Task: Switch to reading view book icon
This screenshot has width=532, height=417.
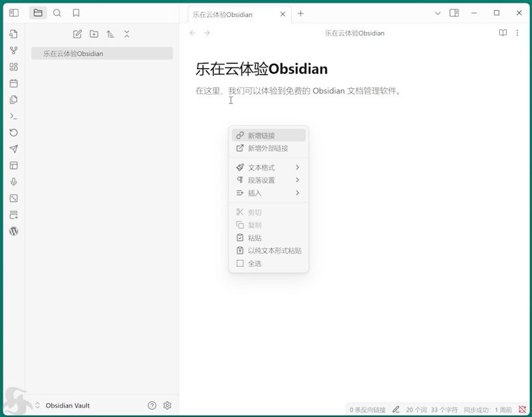Action: point(503,33)
